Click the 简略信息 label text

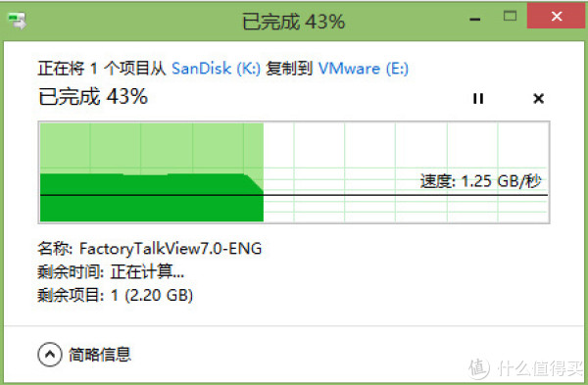click(x=100, y=355)
